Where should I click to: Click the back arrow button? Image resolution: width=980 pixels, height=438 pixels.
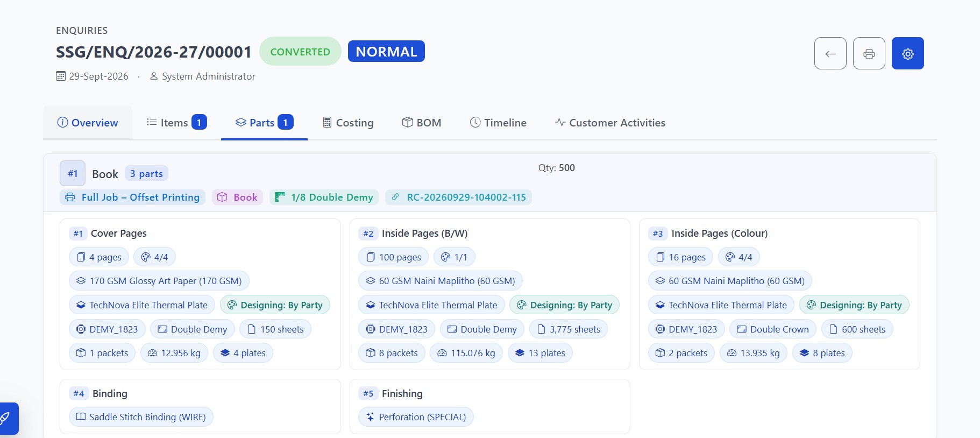[x=830, y=53]
